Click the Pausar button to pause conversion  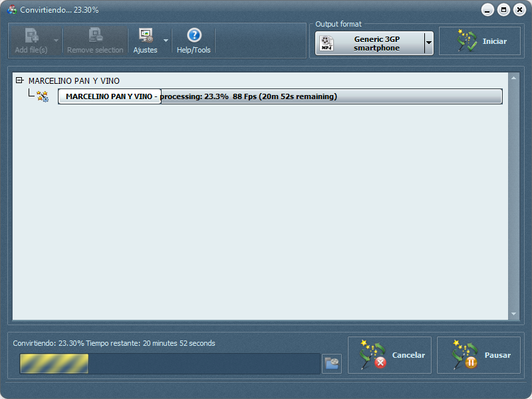[x=478, y=355]
